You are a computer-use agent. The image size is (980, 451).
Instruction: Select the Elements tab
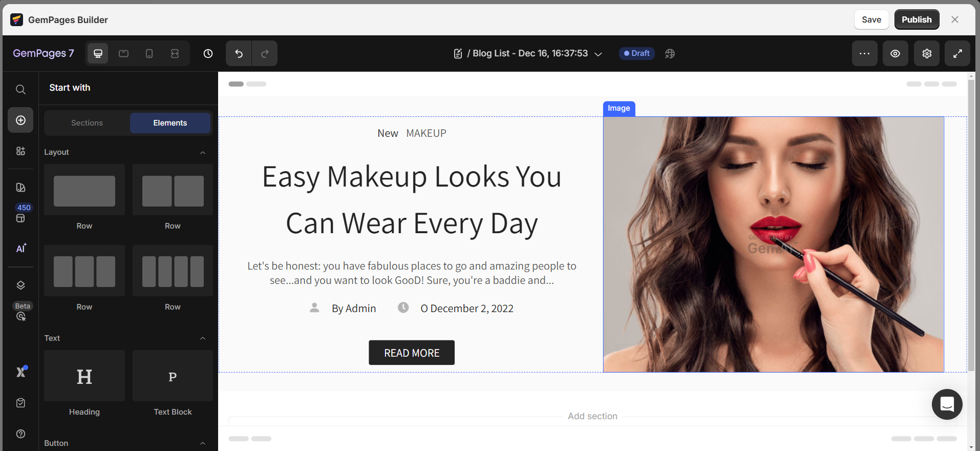[170, 123]
